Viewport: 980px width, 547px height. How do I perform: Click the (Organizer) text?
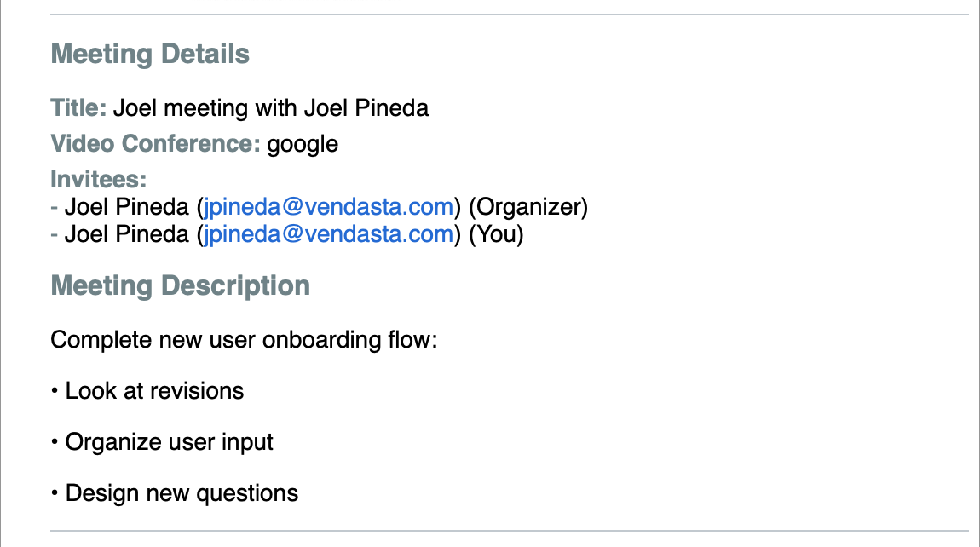click(528, 207)
